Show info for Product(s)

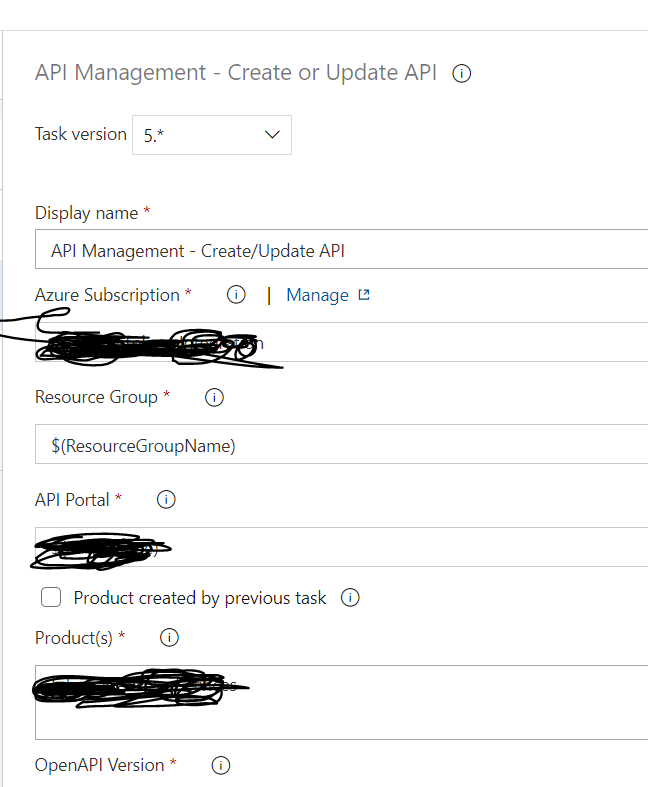(x=169, y=638)
